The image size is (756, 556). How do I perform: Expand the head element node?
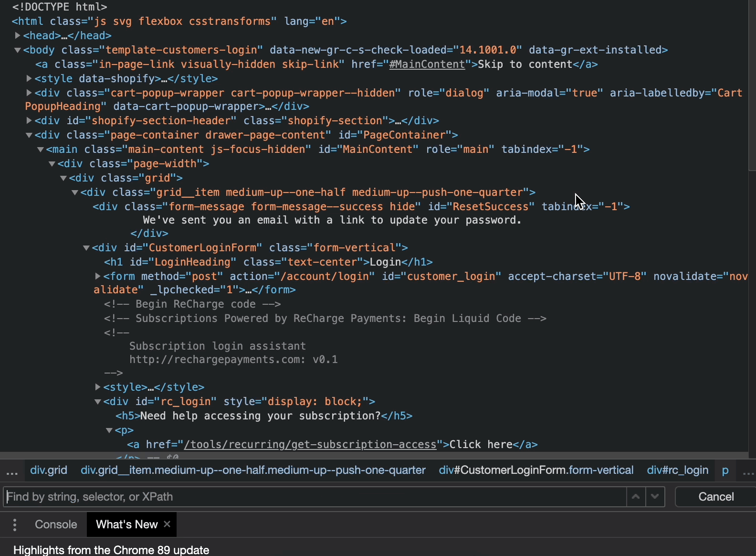pyautogui.click(x=17, y=35)
